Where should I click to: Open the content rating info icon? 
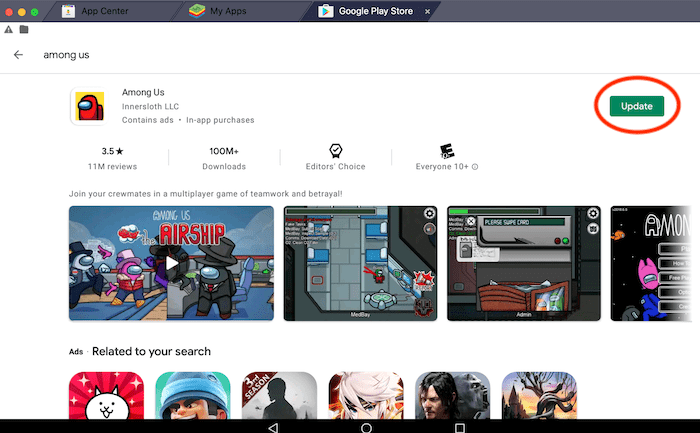(475, 167)
